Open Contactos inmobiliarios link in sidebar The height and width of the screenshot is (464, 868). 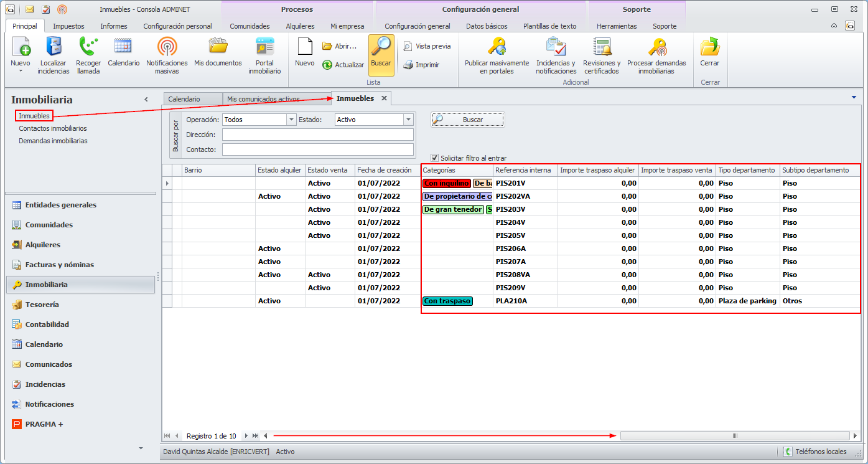tap(53, 128)
